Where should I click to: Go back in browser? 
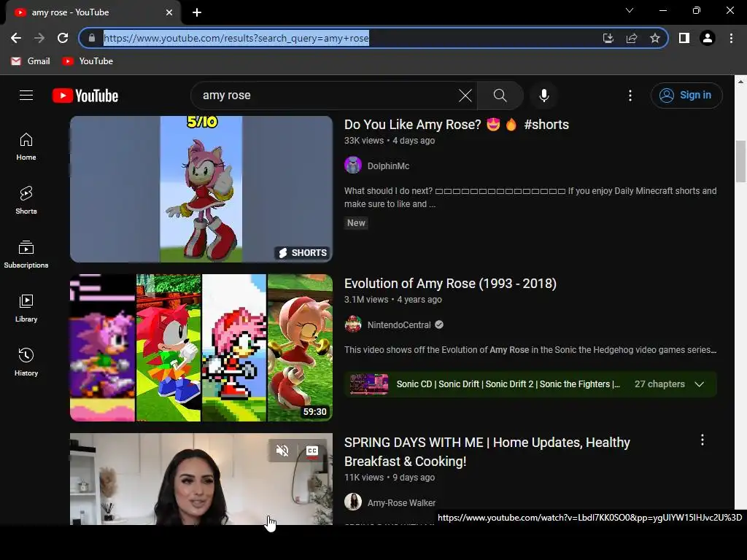tap(16, 38)
